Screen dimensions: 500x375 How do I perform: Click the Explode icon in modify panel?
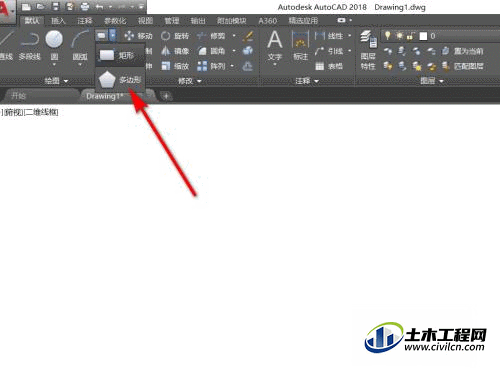pyautogui.click(x=248, y=51)
